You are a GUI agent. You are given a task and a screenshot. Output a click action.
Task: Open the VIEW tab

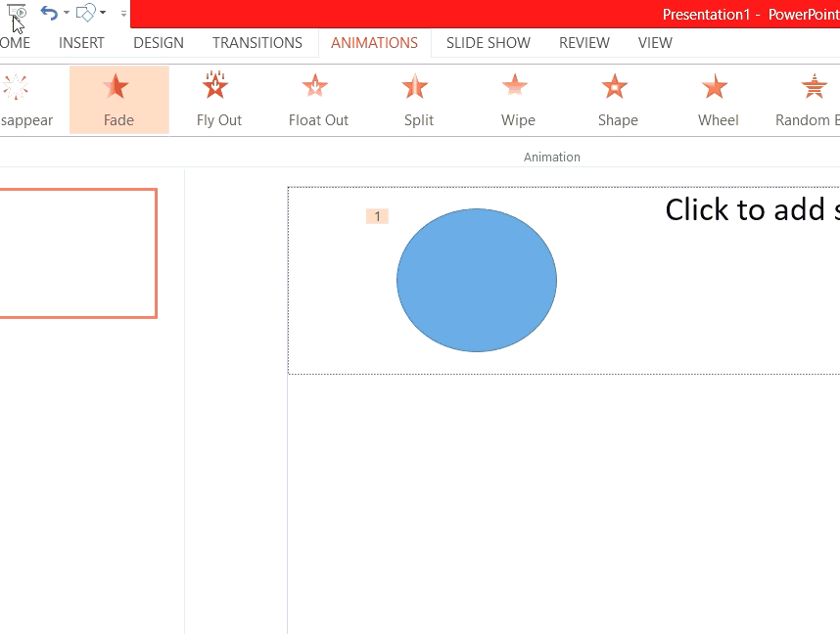pyautogui.click(x=655, y=43)
